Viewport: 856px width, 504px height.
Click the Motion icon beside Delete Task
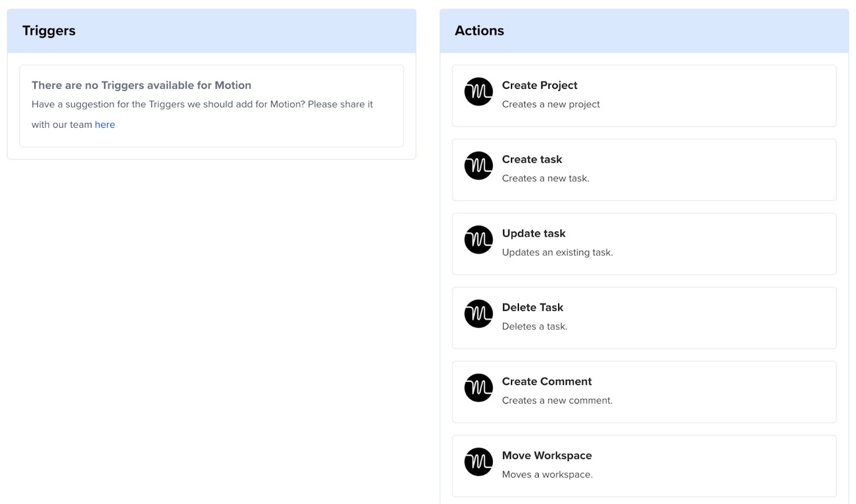[x=478, y=314]
